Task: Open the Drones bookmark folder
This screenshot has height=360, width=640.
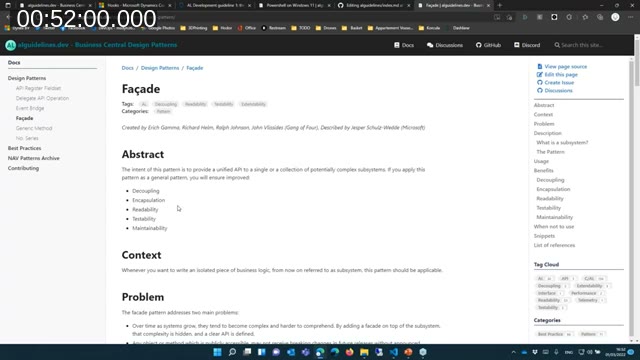Action: [326, 28]
